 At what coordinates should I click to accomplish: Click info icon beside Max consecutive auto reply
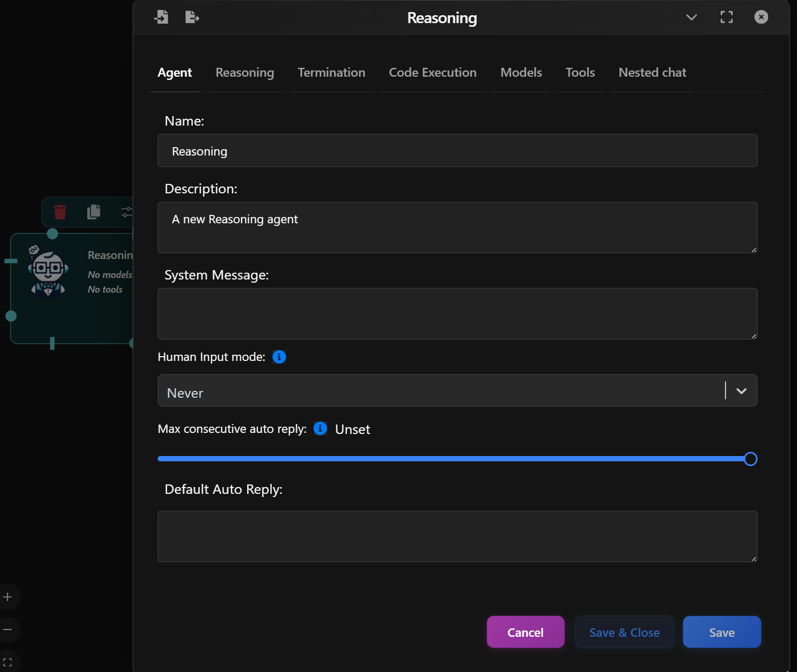(320, 429)
